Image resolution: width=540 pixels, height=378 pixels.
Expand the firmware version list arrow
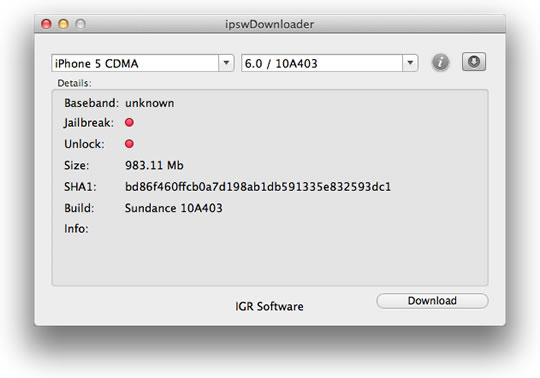[x=410, y=63]
